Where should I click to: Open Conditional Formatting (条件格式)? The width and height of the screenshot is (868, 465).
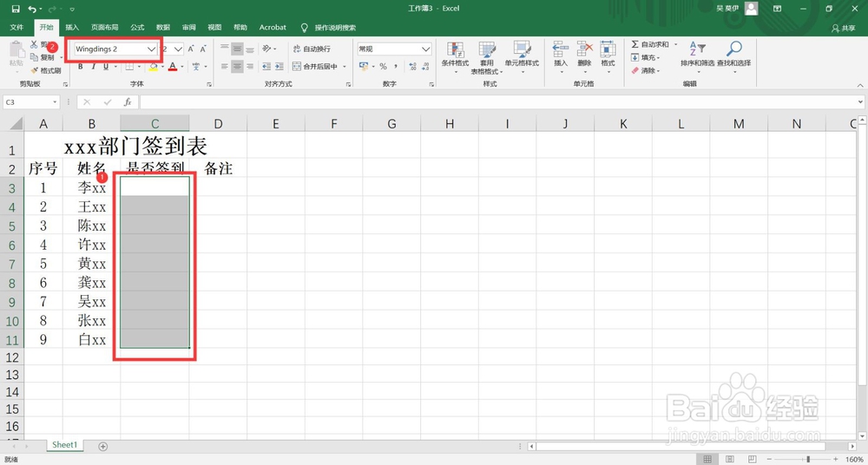pos(455,57)
